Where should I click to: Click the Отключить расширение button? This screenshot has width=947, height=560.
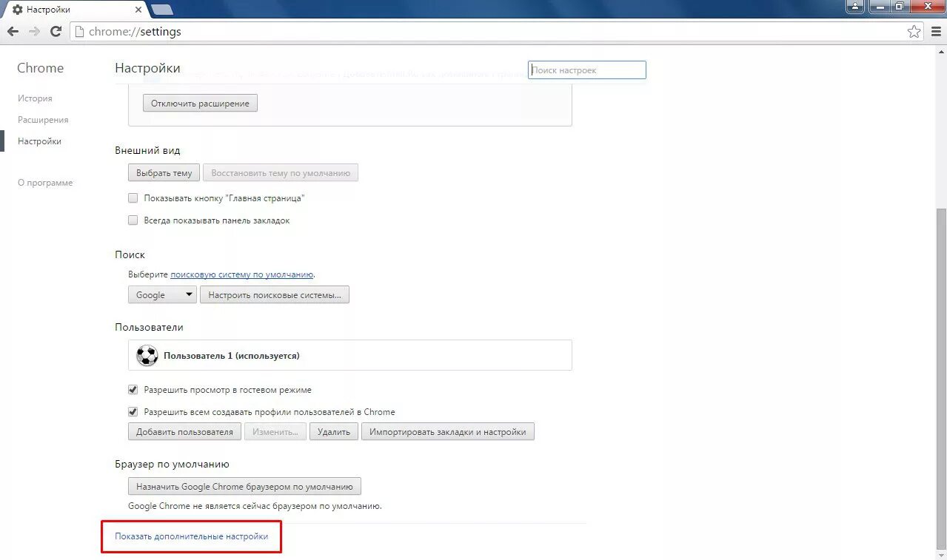(x=200, y=104)
